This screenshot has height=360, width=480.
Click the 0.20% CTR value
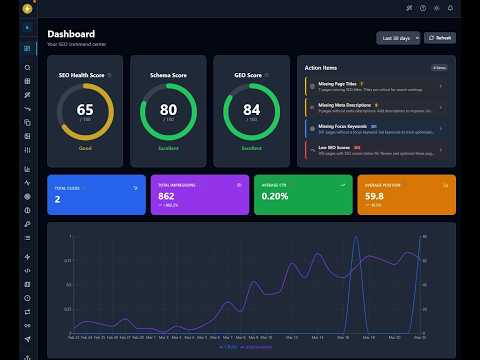click(x=275, y=196)
